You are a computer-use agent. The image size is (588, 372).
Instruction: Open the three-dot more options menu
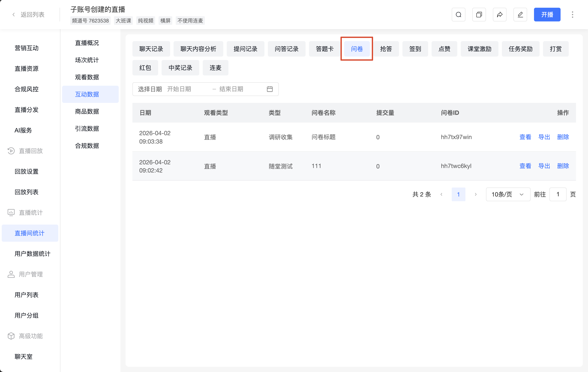tap(572, 15)
